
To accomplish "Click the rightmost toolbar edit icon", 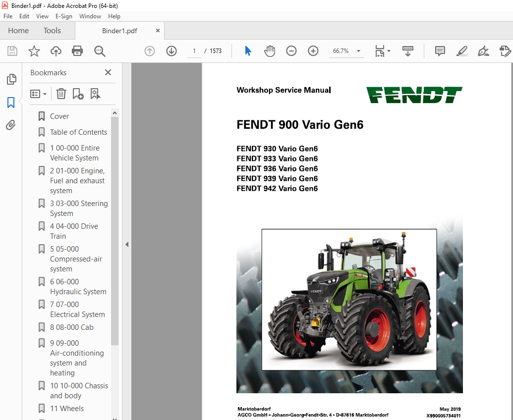I will point(505,51).
